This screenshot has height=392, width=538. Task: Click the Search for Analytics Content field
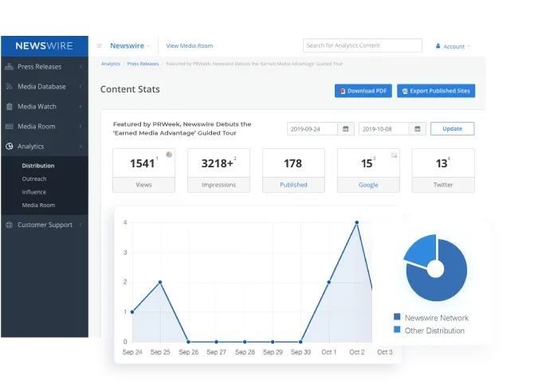point(363,46)
